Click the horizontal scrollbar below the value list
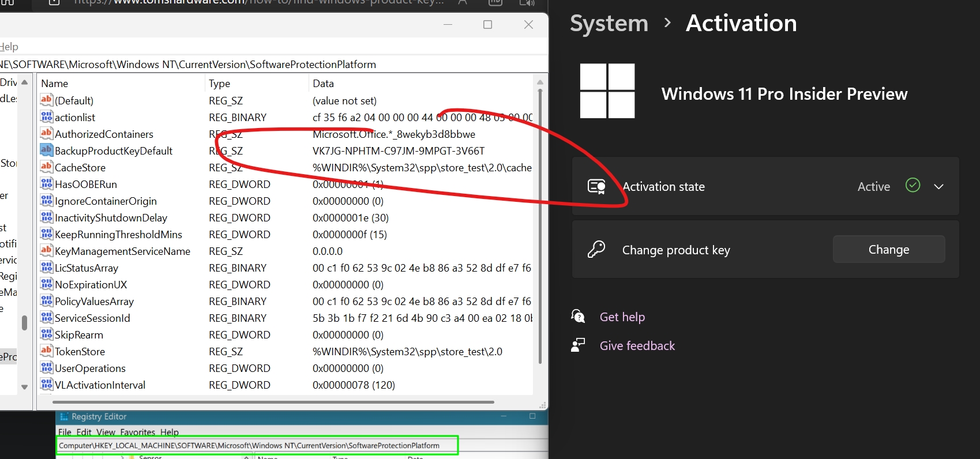Screen dimensions: 980x459 (273, 402)
